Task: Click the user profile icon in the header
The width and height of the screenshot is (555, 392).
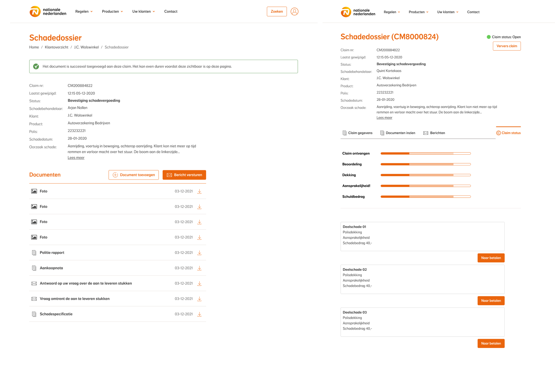Action: [x=294, y=12]
